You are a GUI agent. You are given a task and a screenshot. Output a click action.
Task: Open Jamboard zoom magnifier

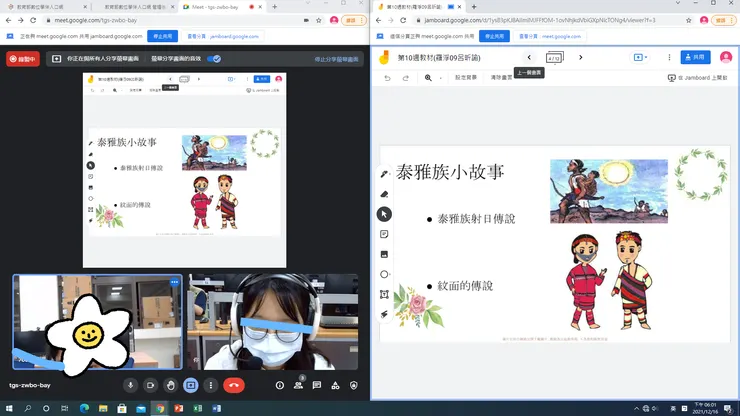click(x=428, y=78)
